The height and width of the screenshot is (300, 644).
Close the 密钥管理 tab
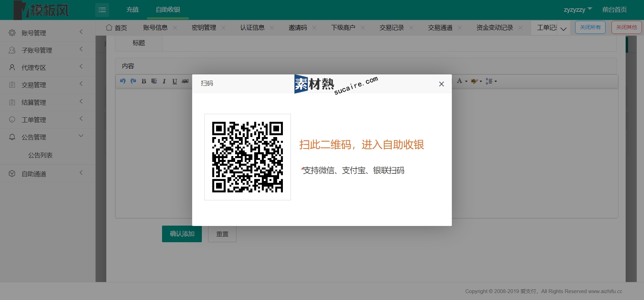[x=224, y=28]
